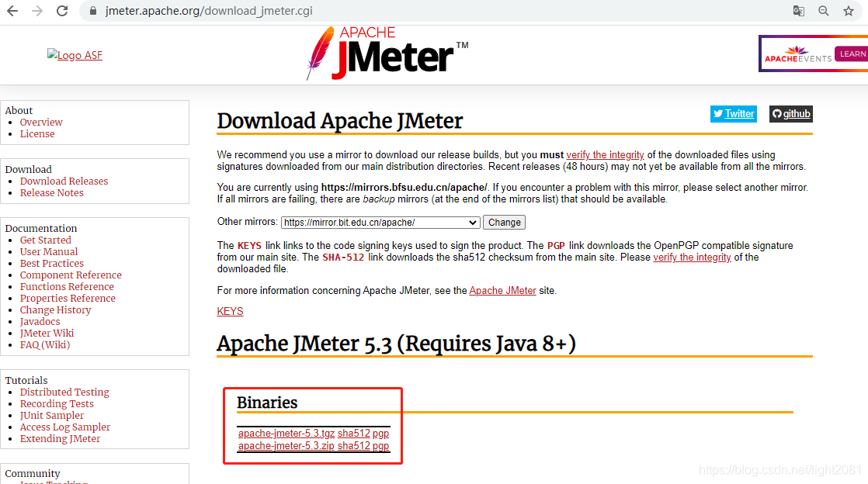The width and height of the screenshot is (868, 484).
Task: Open JUnit Sampler tutorial
Action: tap(51, 416)
